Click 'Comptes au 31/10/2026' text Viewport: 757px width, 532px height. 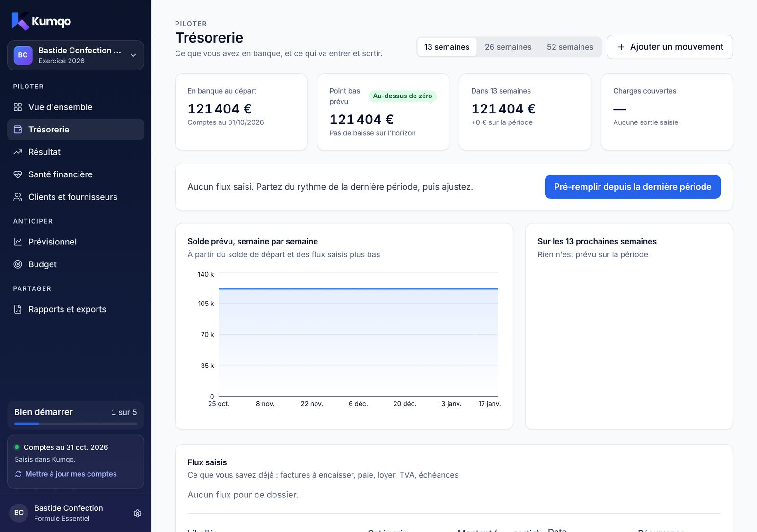pyautogui.click(x=226, y=122)
